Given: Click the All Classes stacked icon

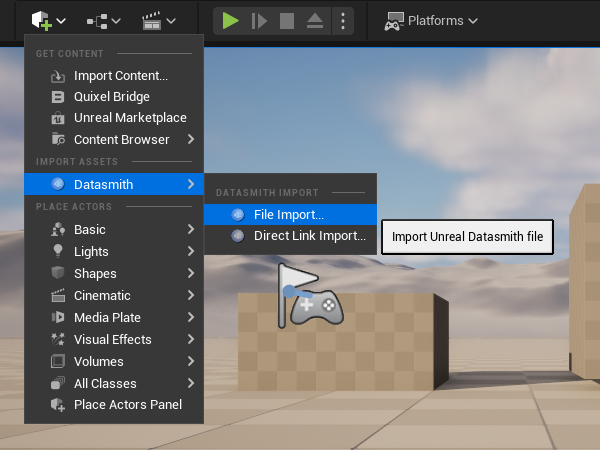Looking at the screenshot, I should click(58, 383).
